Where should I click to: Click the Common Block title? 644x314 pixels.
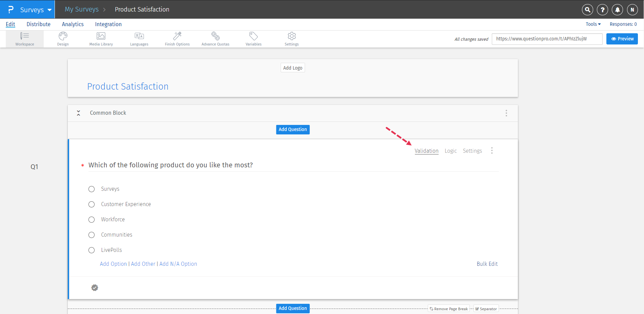pos(108,113)
